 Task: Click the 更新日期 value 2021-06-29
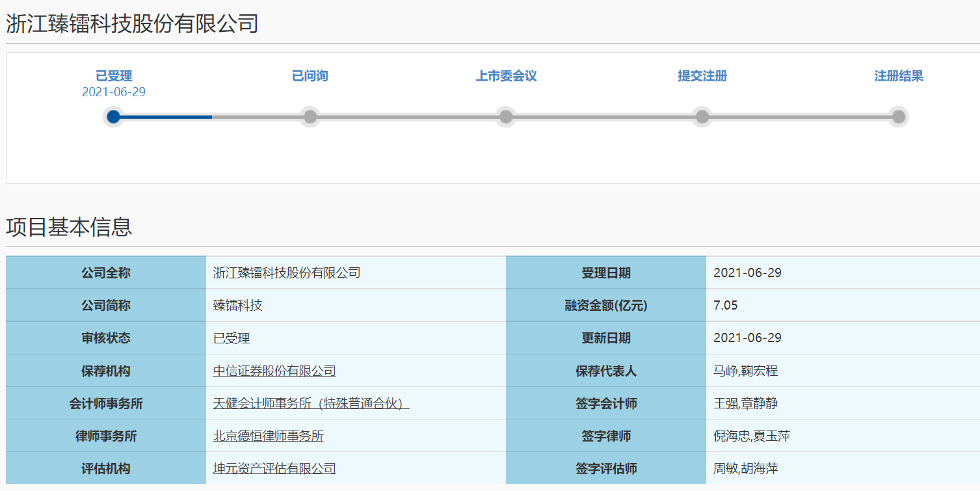tap(748, 338)
